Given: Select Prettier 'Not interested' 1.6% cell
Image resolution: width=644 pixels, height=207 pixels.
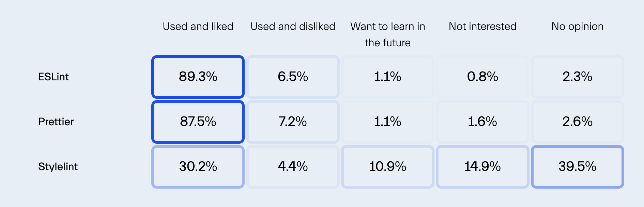Looking at the screenshot, I should pyautogui.click(x=482, y=122).
